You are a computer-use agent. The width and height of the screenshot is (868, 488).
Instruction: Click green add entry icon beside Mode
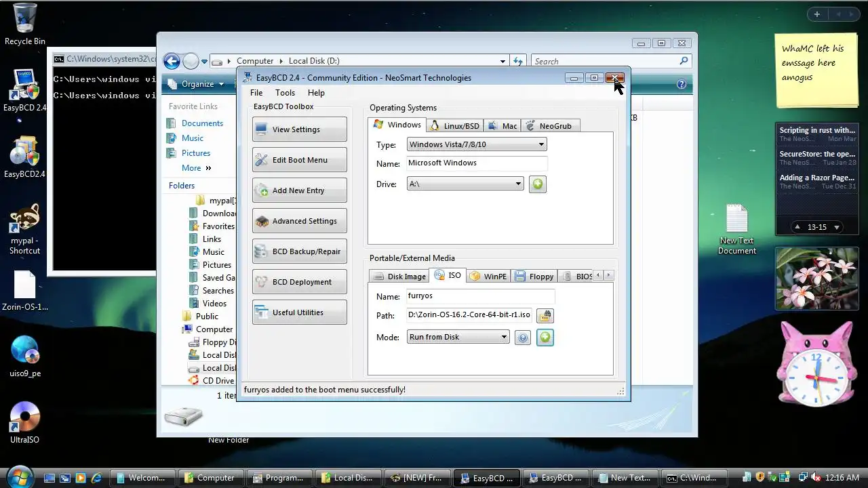point(545,337)
